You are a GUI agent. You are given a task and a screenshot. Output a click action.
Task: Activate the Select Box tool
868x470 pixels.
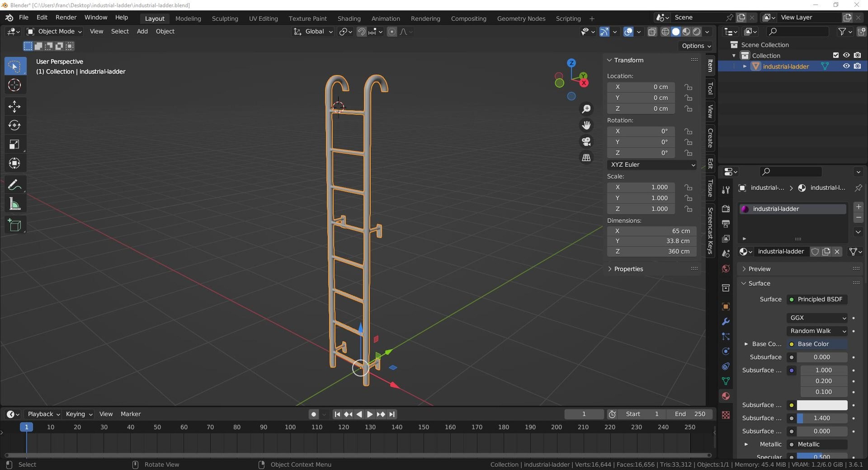coord(14,66)
